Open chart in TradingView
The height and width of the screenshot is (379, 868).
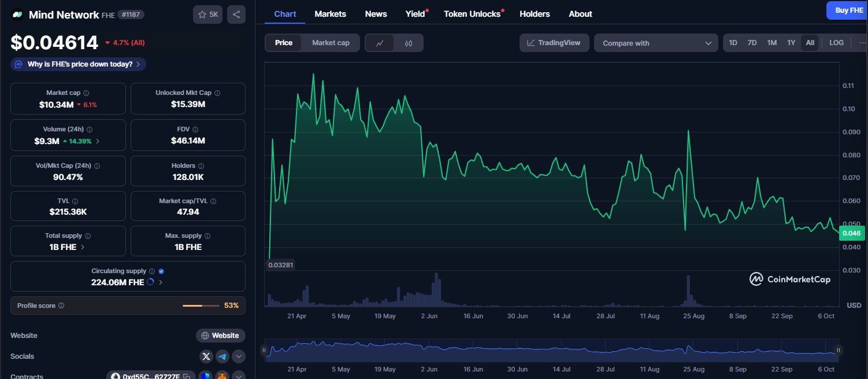[554, 42]
